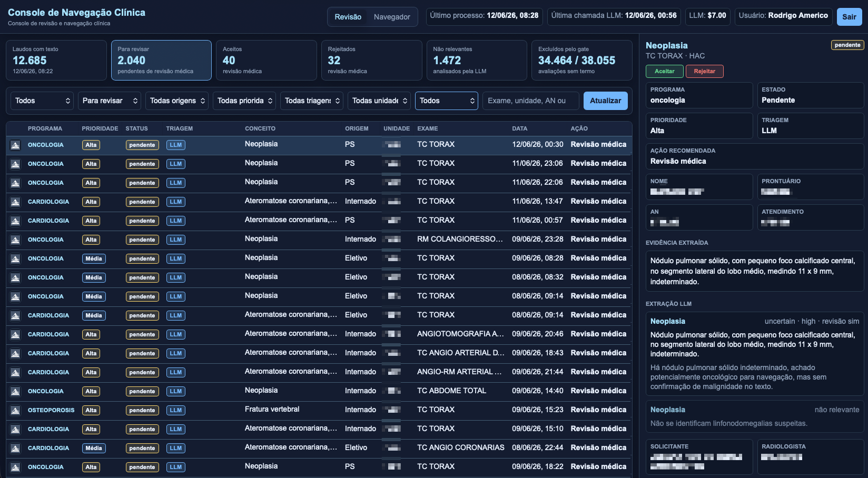The width and height of the screenshot is (868, 478).
Task: Click the DATA column header
Action: (520, 128)
